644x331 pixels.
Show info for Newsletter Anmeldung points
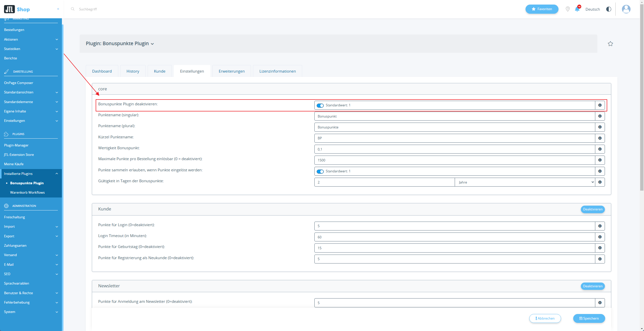coord(600,303)
